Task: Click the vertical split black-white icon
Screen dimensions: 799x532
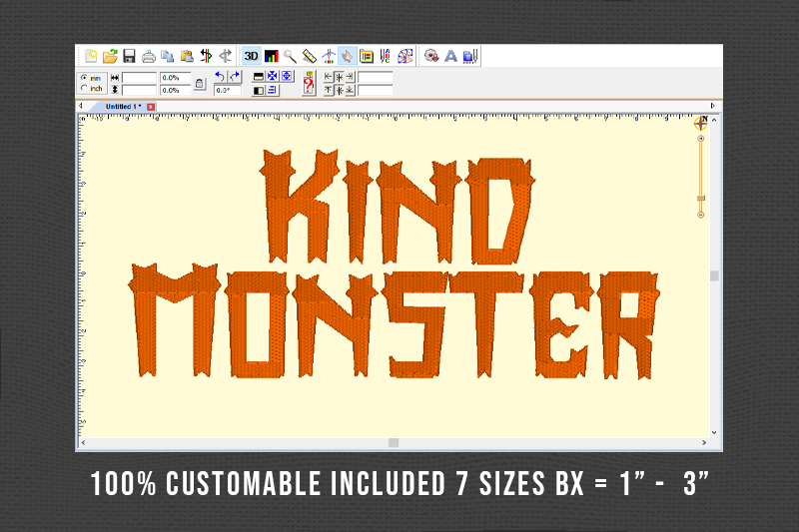Action: point(259,90)
